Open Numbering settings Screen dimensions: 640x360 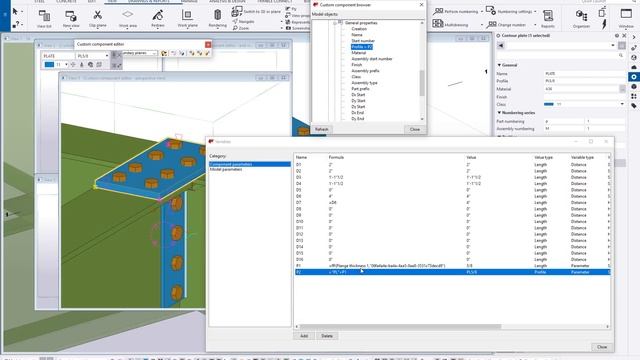(510, 11)
